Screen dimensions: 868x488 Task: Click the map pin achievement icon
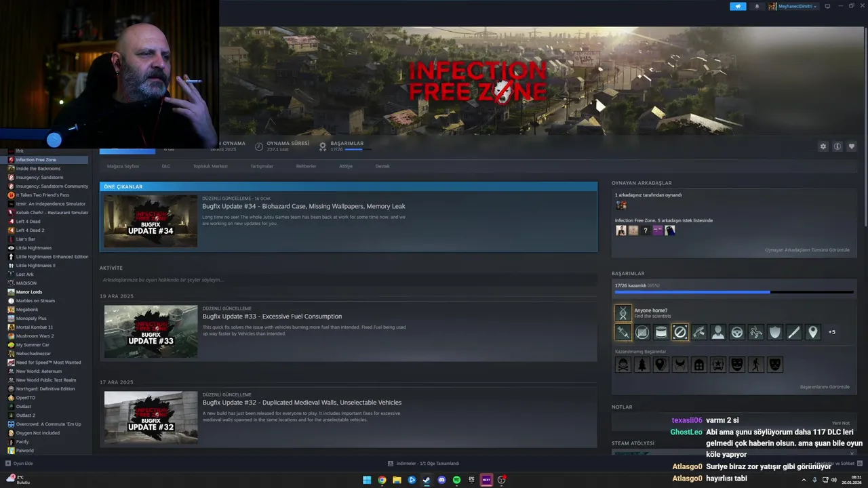(x=813, y=332)
